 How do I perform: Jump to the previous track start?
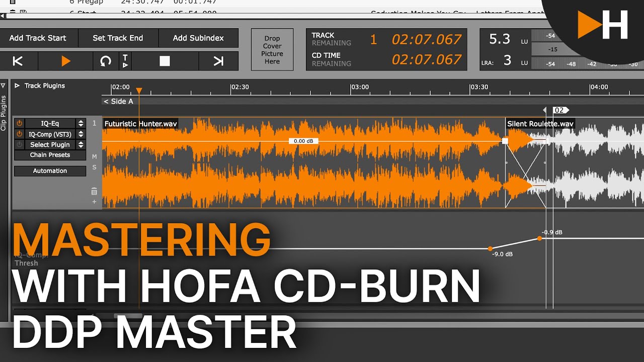(18, 61)
